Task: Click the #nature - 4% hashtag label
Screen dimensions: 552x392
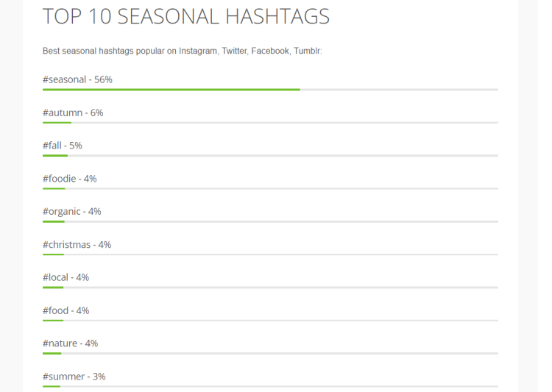Action: pyautogui.click(x=71, y=343)
